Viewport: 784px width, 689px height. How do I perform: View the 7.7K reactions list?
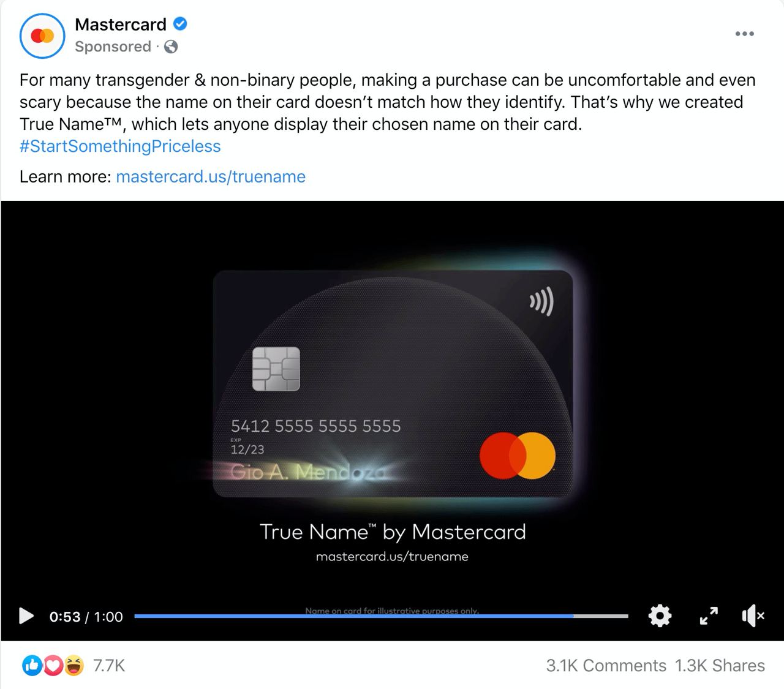tap(109, 666)
